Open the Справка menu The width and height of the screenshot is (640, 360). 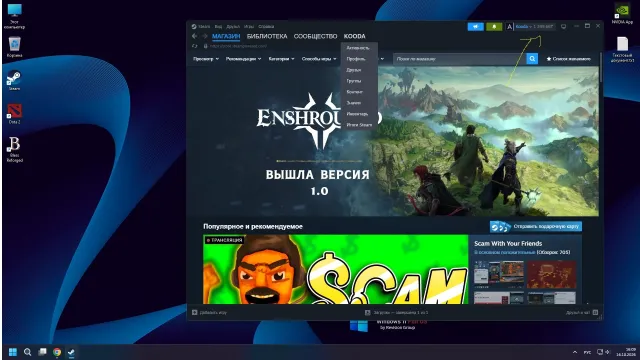[x=266, y=27]
